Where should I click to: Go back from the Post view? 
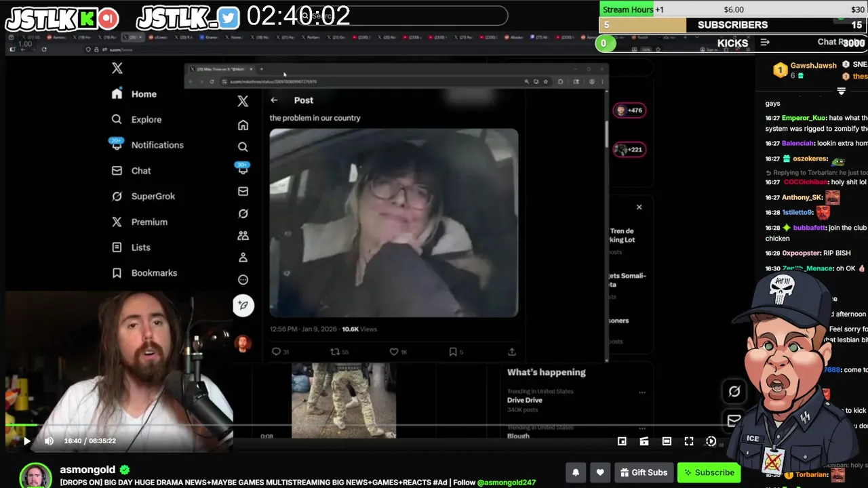pyautogui.click(x=274, y=100)
